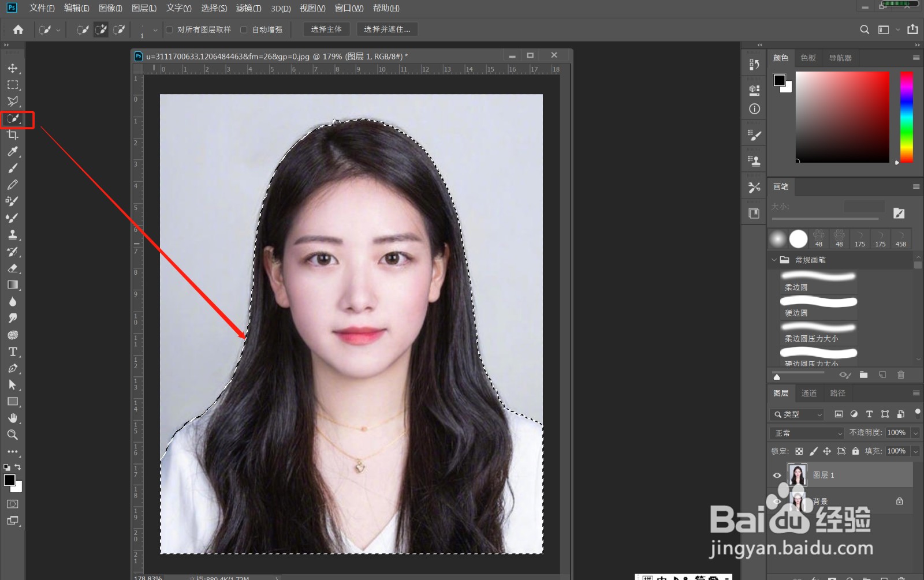924x580 pixels.
Task: Toggle lock image pixels
Action: coord(813,451)
